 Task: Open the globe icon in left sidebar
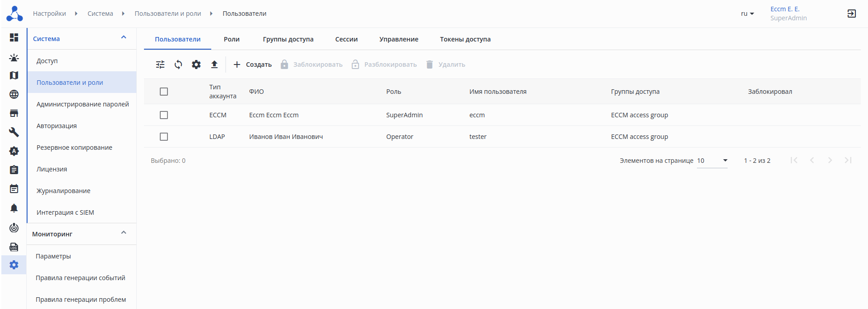click(x=14, y=94)
